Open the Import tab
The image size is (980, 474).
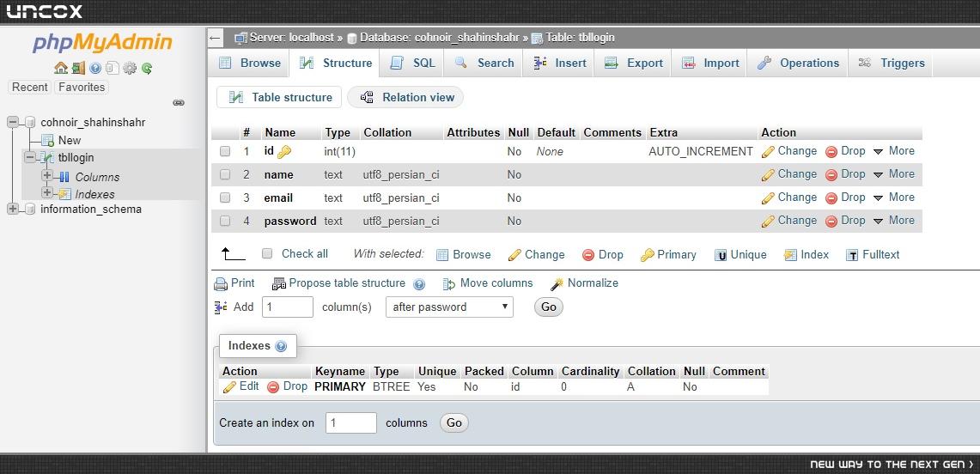pos(709,63)
